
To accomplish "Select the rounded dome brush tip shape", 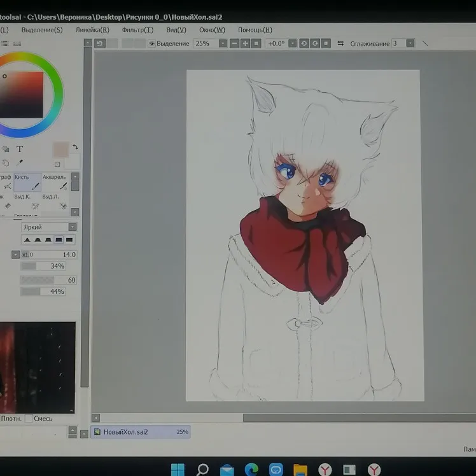I will [38, 239].
